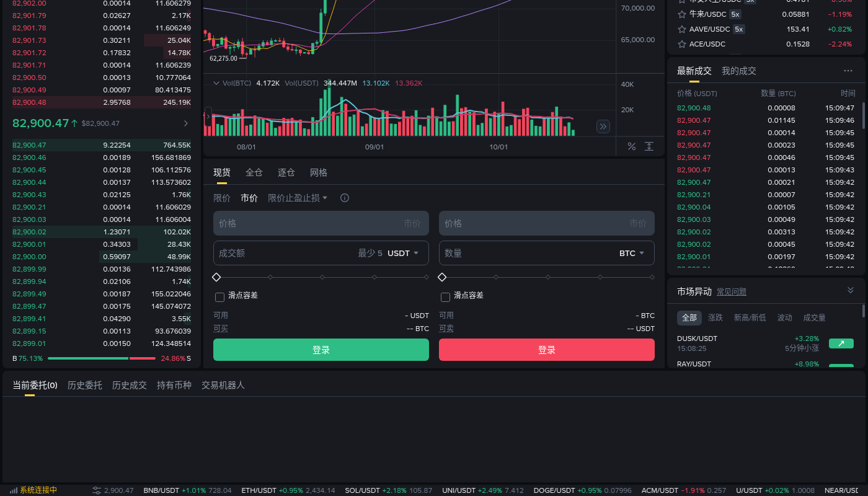
Task: Click trade row at 15:09:47
Action: 766,108
